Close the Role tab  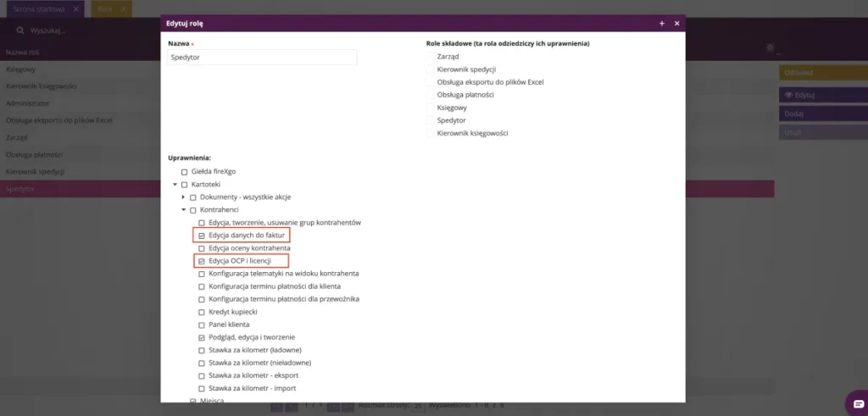123,9
